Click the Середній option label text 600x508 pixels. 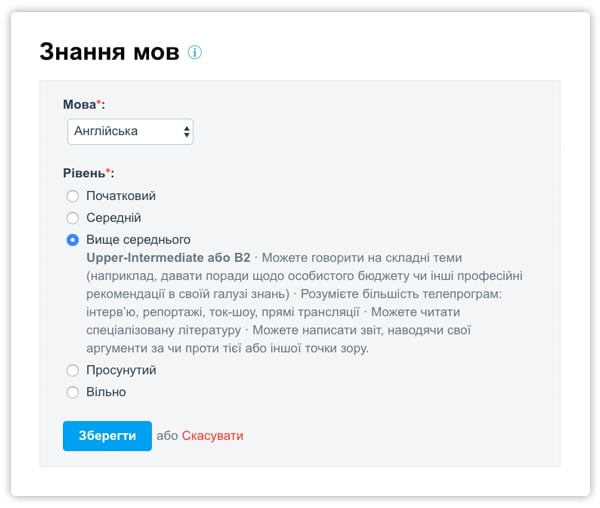point(113,218)
